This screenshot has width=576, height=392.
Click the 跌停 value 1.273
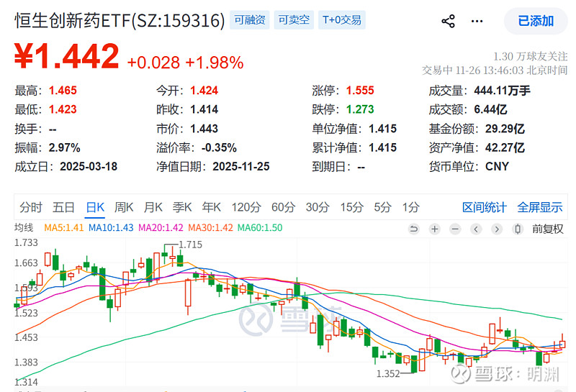pyautogui.click(x=360, y=109)
